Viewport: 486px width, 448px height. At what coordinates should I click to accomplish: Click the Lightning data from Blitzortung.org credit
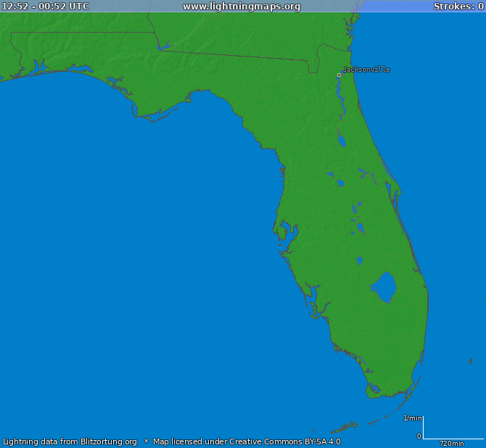click(70, 441)
